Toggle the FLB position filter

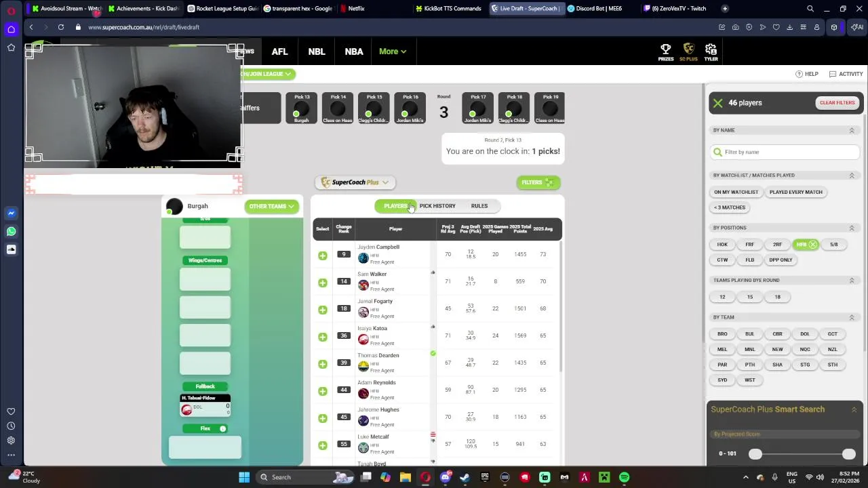pos(750,260)
